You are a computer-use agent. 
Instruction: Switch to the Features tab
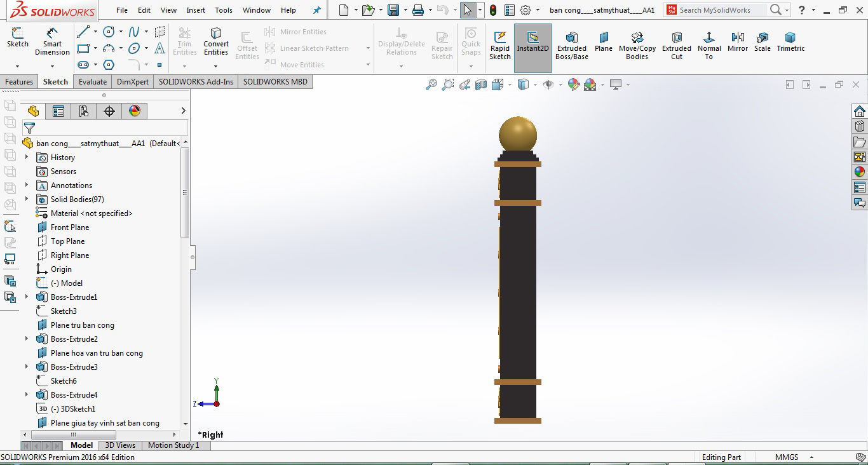[x=19, y=82]
